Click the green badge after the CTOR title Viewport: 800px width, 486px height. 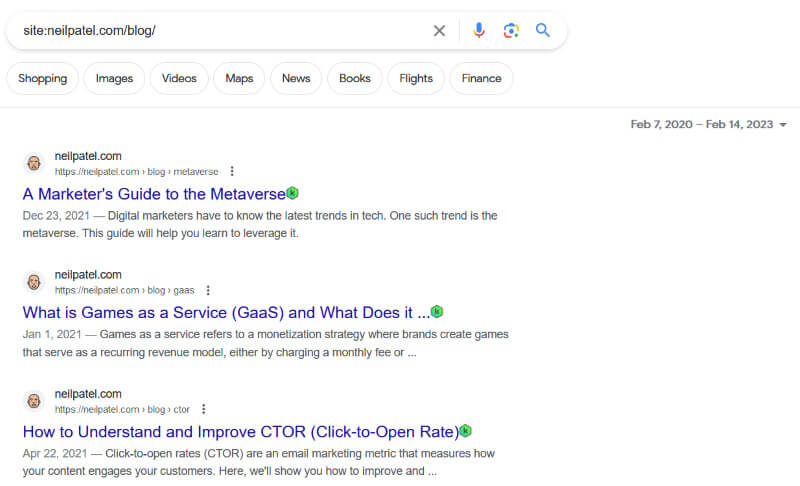click(x=466, y=431)
